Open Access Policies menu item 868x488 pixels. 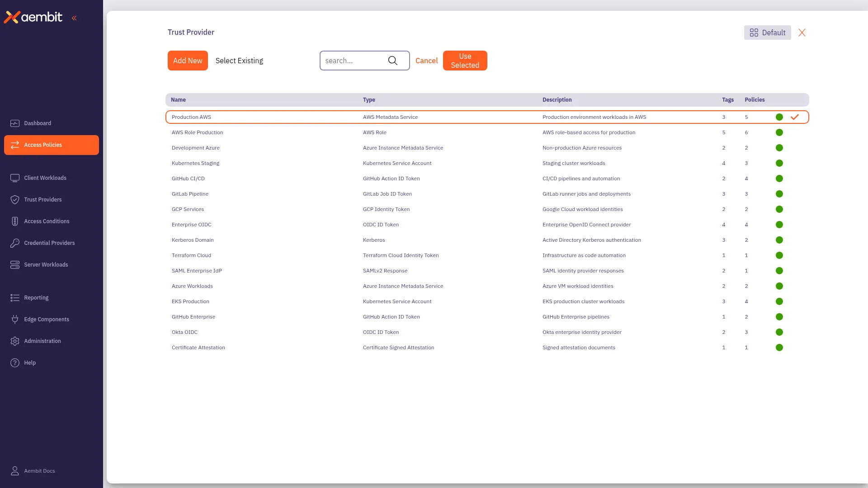(52, 145)
